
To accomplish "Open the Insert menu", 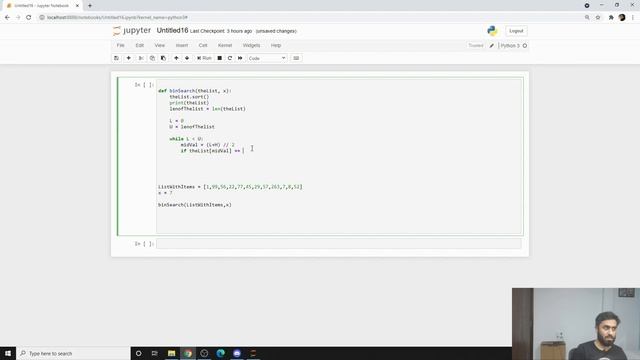I will click(x=182, y=45).
